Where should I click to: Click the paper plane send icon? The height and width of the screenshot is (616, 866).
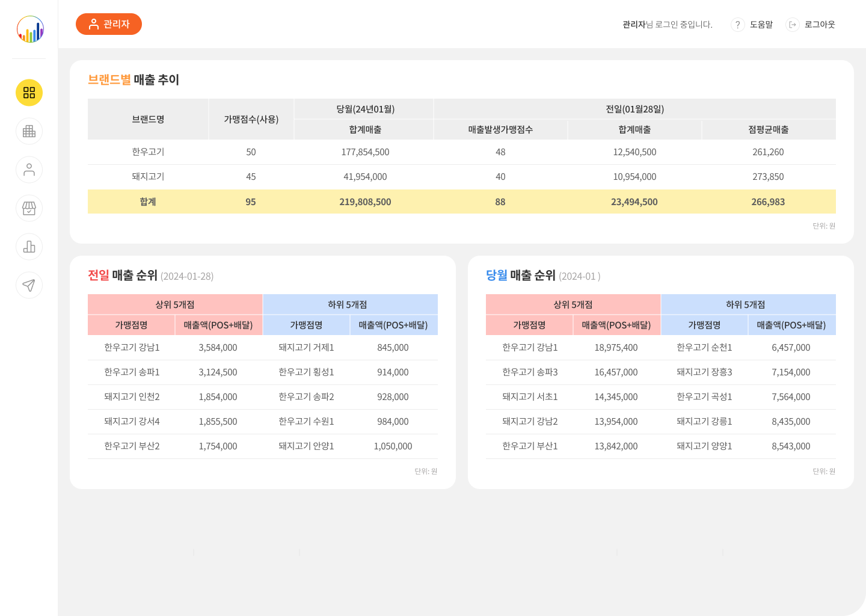(x=29, y=285)
